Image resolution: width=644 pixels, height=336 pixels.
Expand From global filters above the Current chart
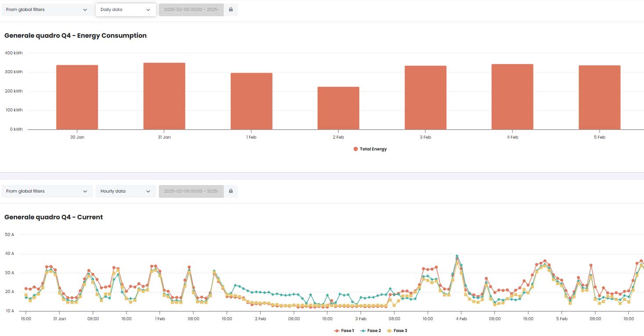coord(47,191)
